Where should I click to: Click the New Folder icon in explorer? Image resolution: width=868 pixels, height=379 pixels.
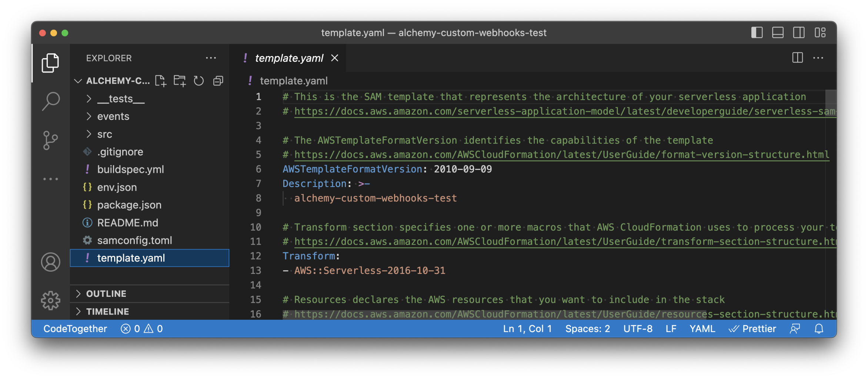pos(180,81)
